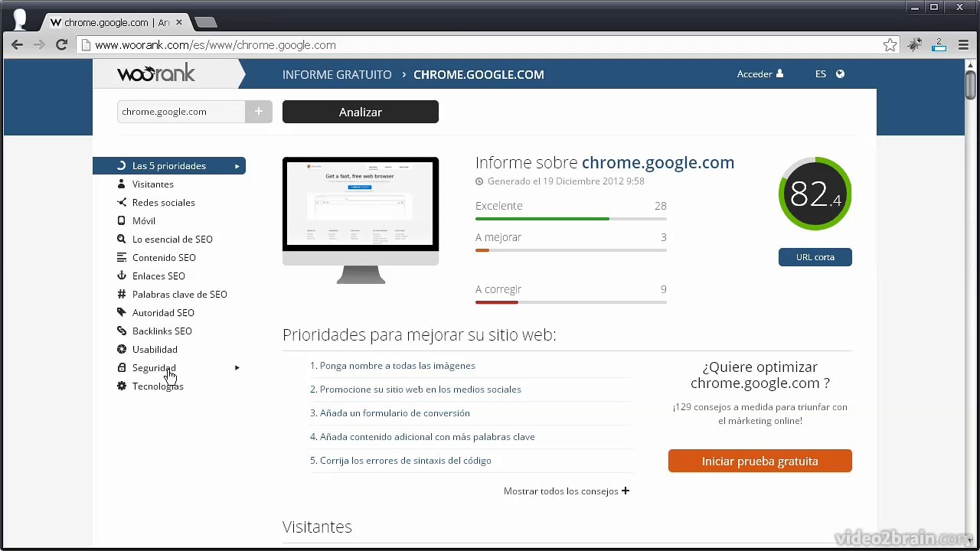The height and width of the screenshot is (551, 980).
Task: Click the WooRank logo
Action: coord(156,73)
